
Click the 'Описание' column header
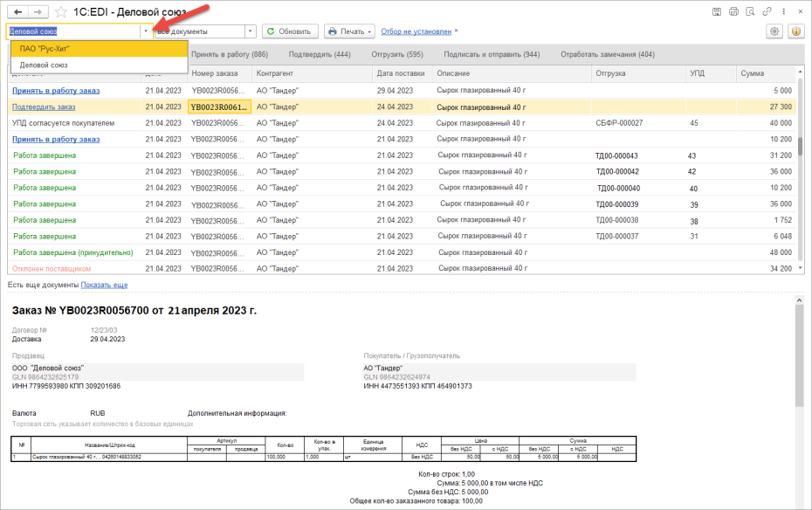click(x=512, y=73)
